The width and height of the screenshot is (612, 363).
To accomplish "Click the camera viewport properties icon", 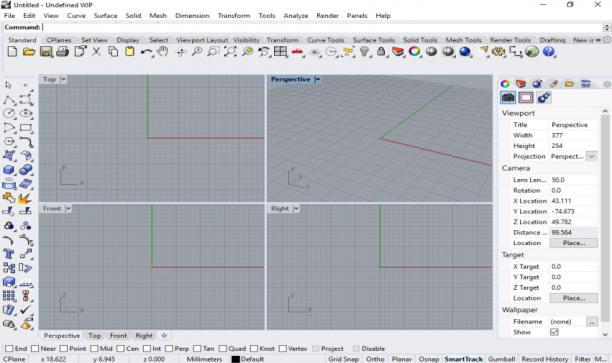I will point(508,98).
